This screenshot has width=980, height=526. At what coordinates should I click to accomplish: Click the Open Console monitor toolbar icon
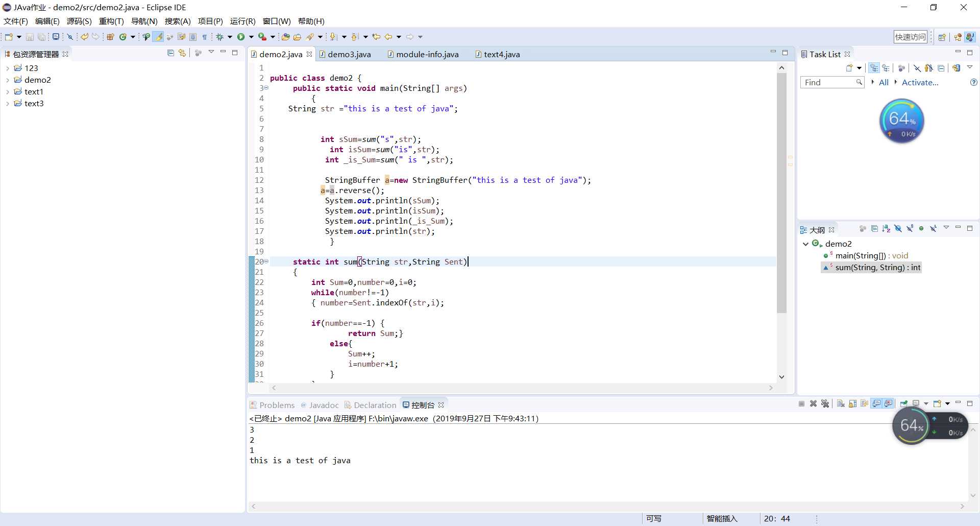(x=56, y=37)
